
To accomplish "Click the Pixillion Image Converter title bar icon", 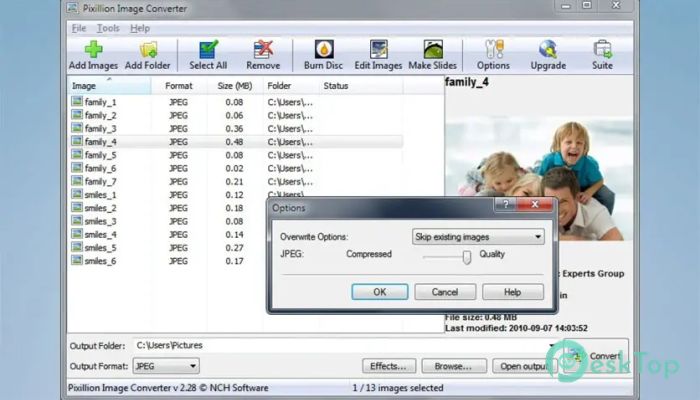I will 73,8.
